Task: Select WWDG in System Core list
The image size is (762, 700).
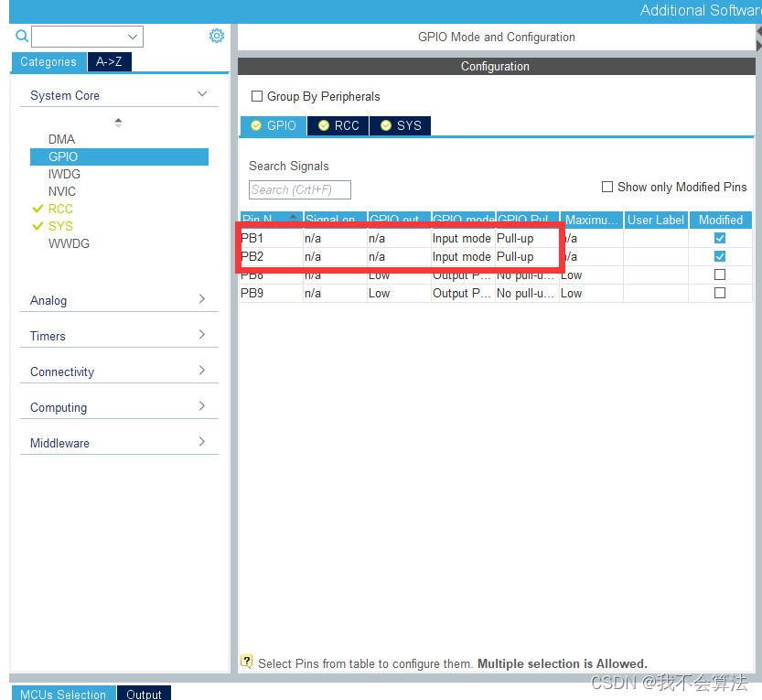Action: pyautogui.click(x=69, y=243)
